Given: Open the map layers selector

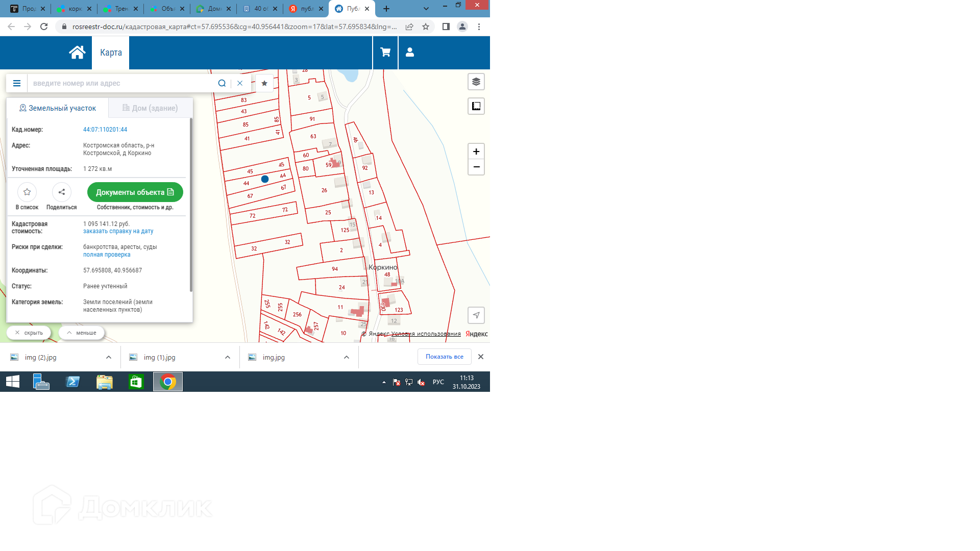Looking at the screenshot, I should coord(476,82).
